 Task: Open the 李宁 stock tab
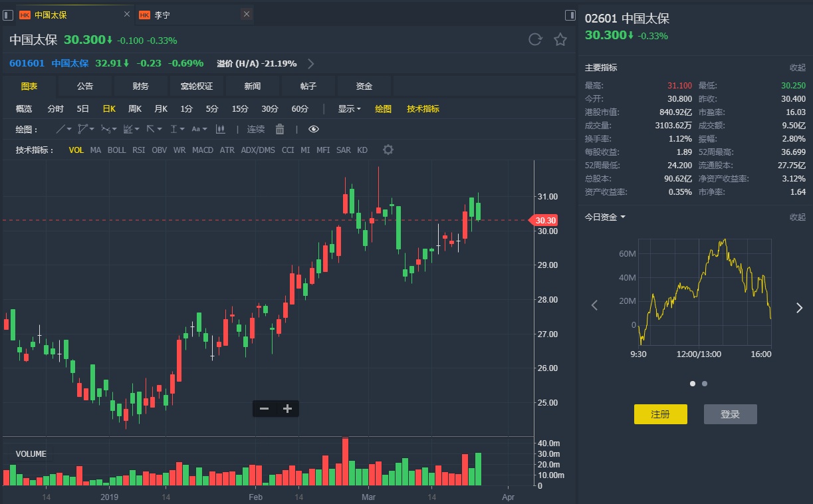coord(162,14)
